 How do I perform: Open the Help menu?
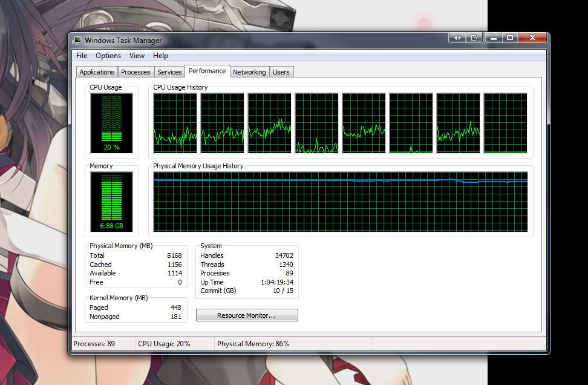pos(160,56)
